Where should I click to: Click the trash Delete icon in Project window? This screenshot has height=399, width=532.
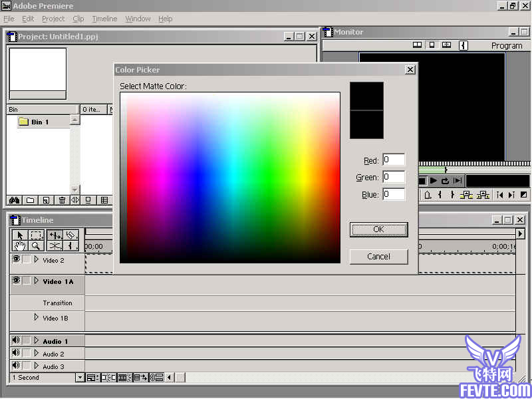(62, 200)
